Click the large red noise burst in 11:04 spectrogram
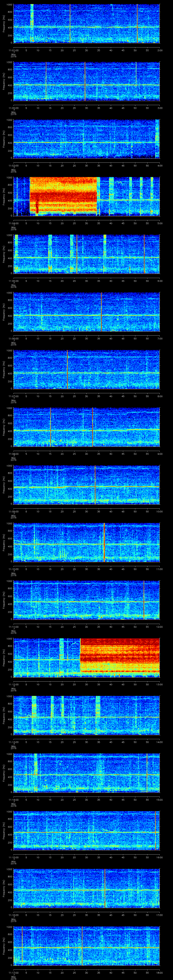This screenshot has width=173, height=980. pos(63,196)
